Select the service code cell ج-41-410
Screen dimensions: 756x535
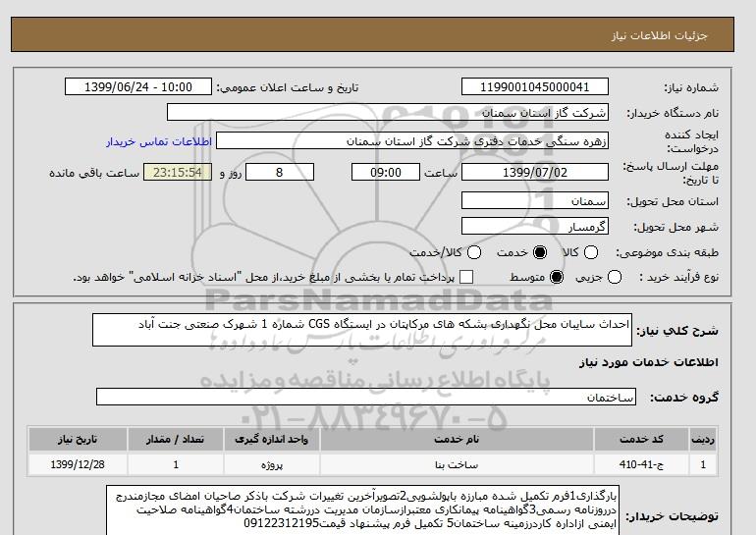pyautogui.click(x=641, y=464)
